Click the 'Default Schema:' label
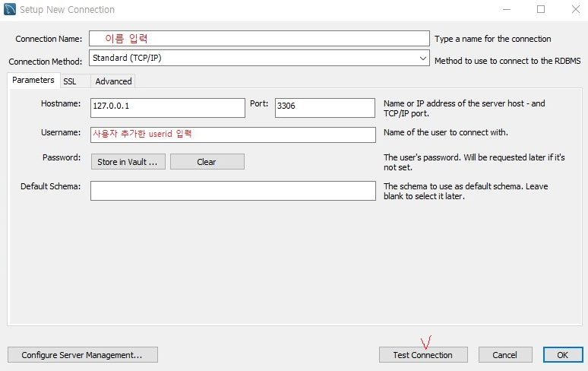Screen dimensions: 588x371 [51, 186]
